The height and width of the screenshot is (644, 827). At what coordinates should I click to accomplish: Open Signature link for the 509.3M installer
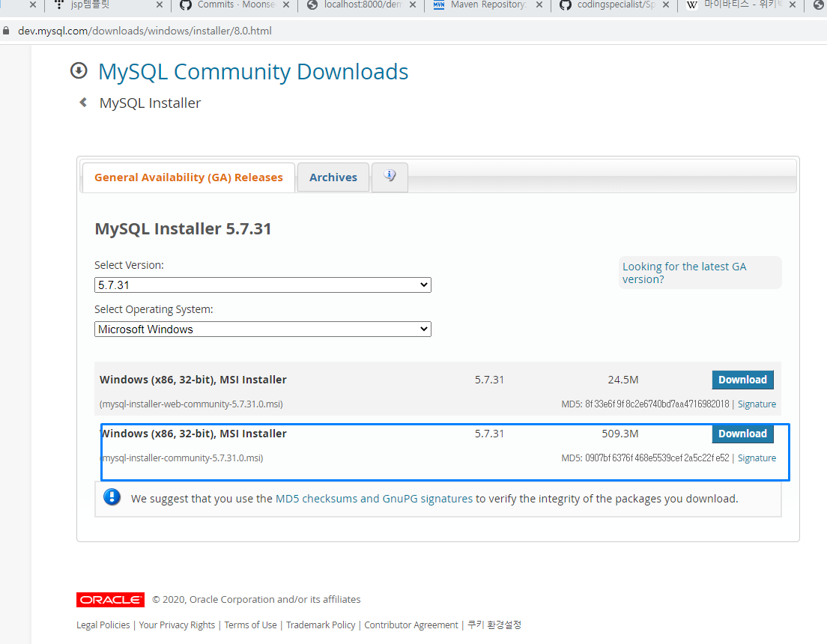click(757, 458)
